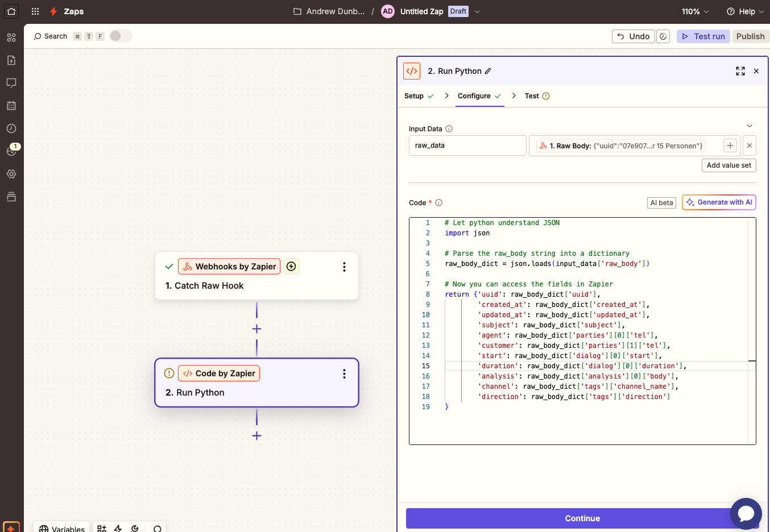770x532 pixels.
Task: Open advanced settings gear icon
Action: pos(11,174)
